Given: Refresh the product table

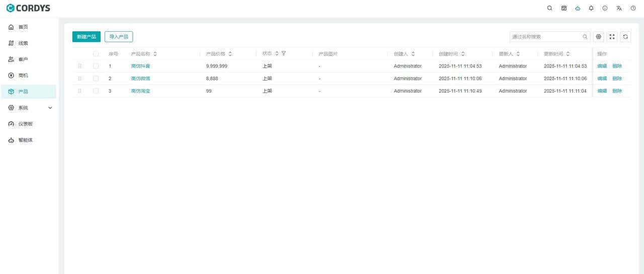Looking at the screenshot, I should tap(625, 37).
